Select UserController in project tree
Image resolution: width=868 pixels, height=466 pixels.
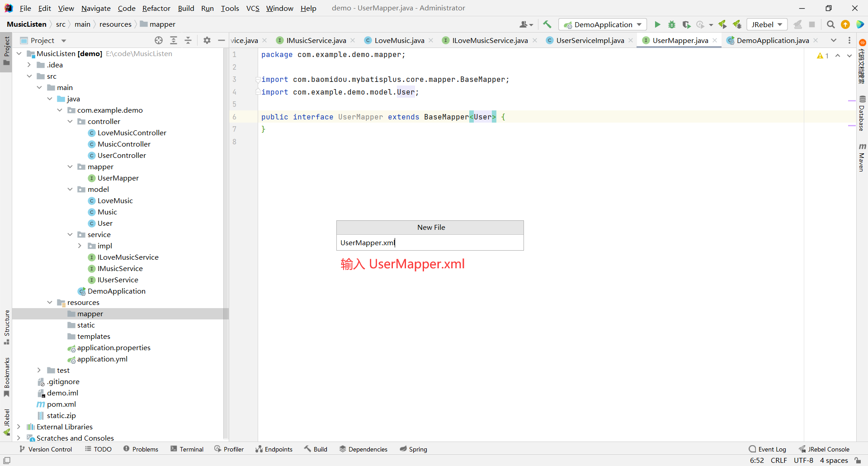pos(122,155)
